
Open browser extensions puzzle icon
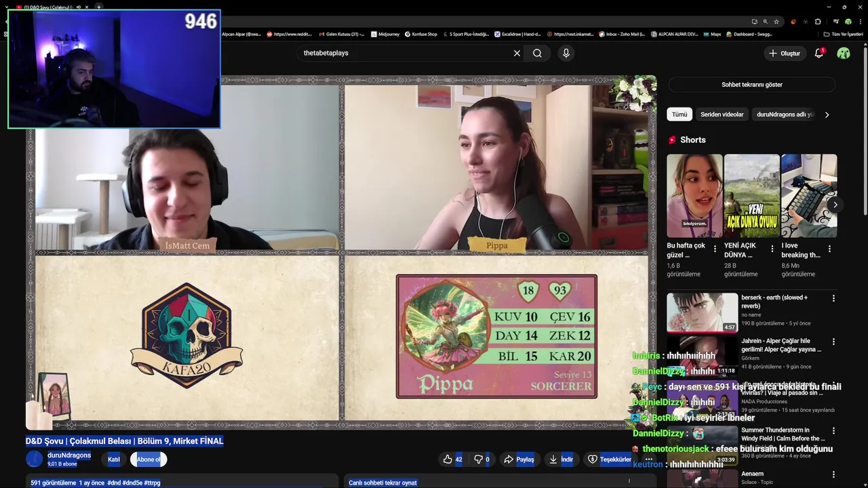(818, 22)
